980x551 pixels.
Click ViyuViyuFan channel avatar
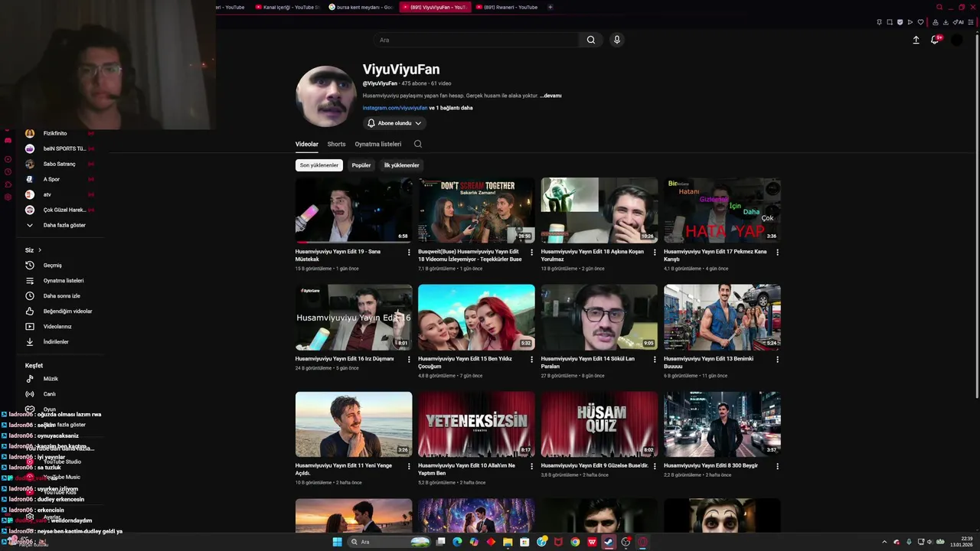[x=326, y=96]
